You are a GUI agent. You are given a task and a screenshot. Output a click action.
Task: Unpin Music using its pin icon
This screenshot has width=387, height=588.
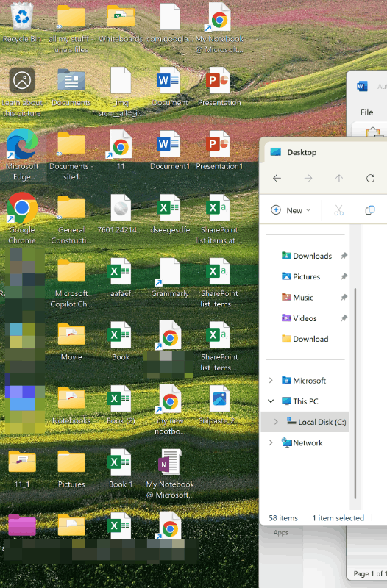tap(344, 298)
